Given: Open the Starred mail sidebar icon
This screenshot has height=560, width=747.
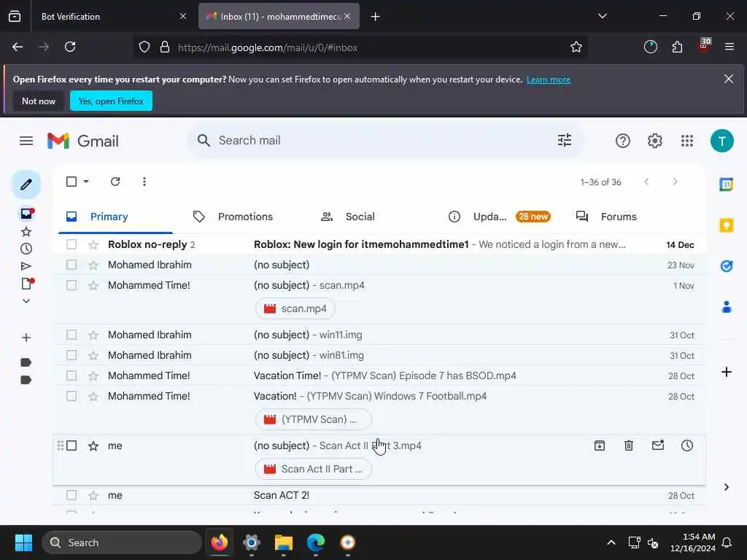Looking at the screenshot, I should point(26,232).
